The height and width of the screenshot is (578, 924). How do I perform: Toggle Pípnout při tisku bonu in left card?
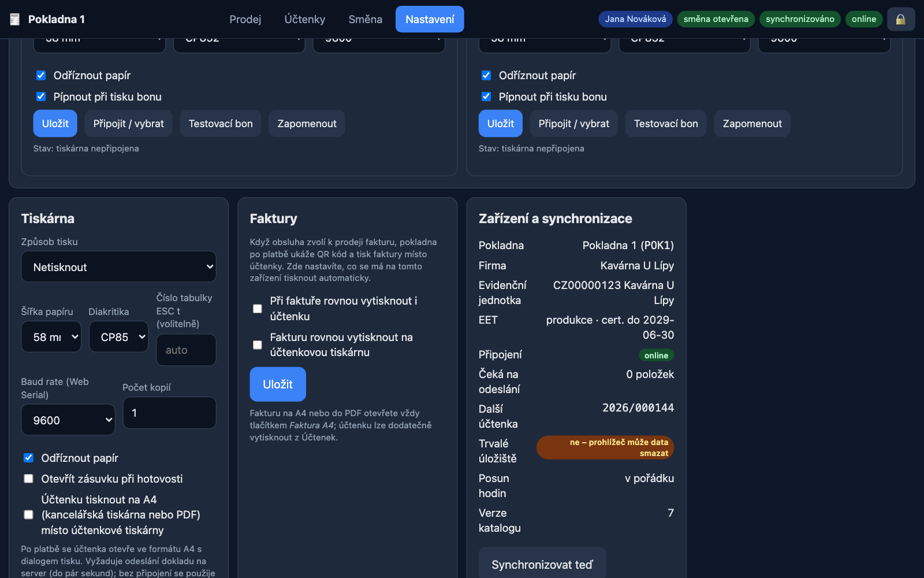point(41,97)
